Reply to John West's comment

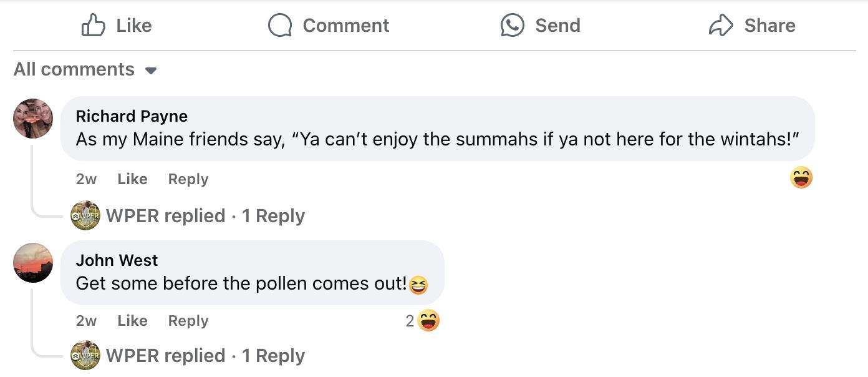coord(188,321)
